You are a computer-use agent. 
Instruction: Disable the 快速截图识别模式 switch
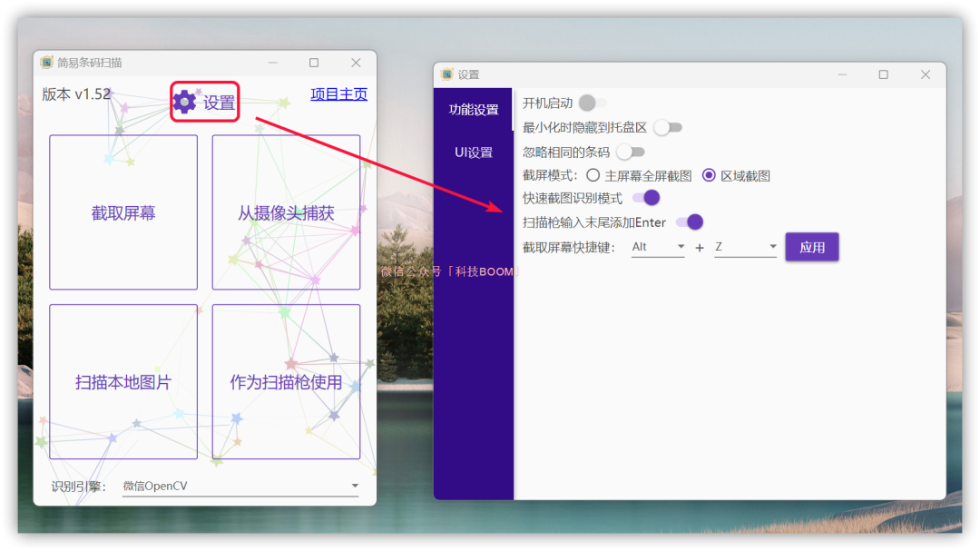646,198
